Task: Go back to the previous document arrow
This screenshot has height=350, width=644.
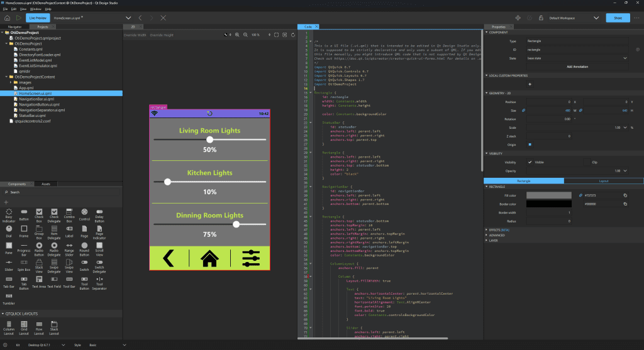Action: pyautogui.click(x=140, y=18)
